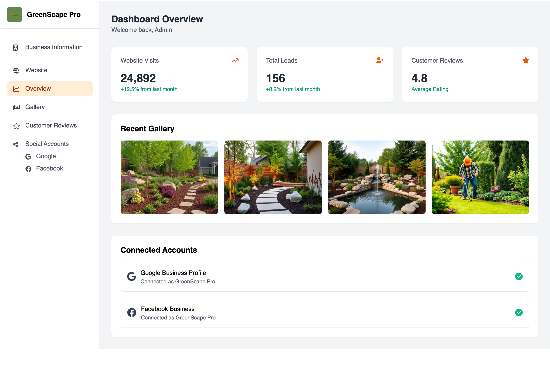Click the Google Business Profile green checkmark
The width and height of the screenshot is (550, 392).
(518, 276)
